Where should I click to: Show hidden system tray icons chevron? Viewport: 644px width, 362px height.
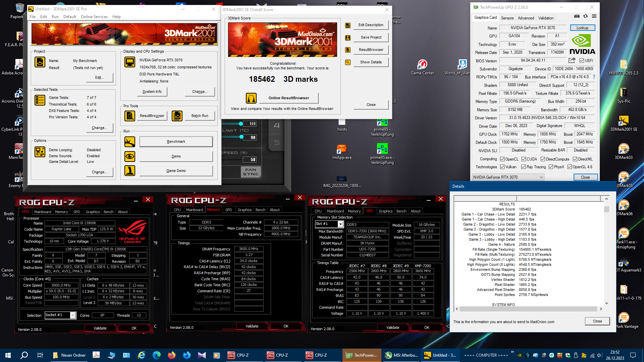click(x=512, y=352)
